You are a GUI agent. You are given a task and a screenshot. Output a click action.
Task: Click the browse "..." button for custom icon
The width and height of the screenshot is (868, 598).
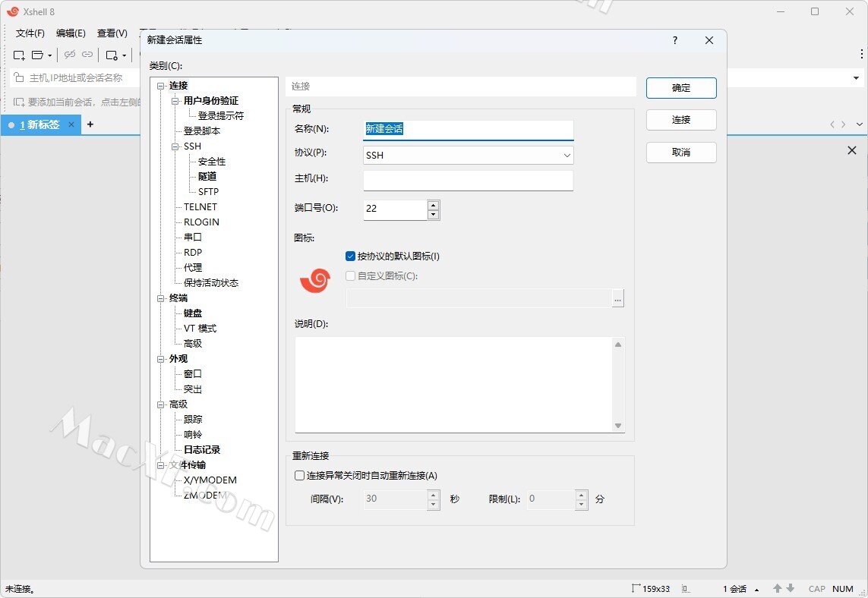point(618,299)
